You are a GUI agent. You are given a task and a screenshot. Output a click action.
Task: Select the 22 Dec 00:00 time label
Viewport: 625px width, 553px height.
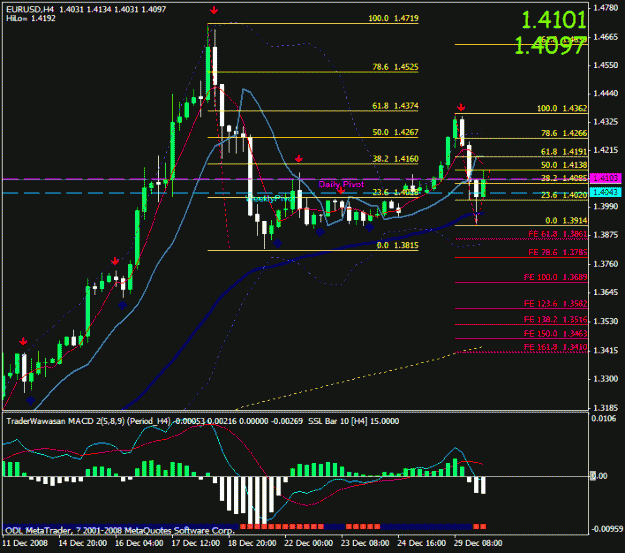pos(309,543)
